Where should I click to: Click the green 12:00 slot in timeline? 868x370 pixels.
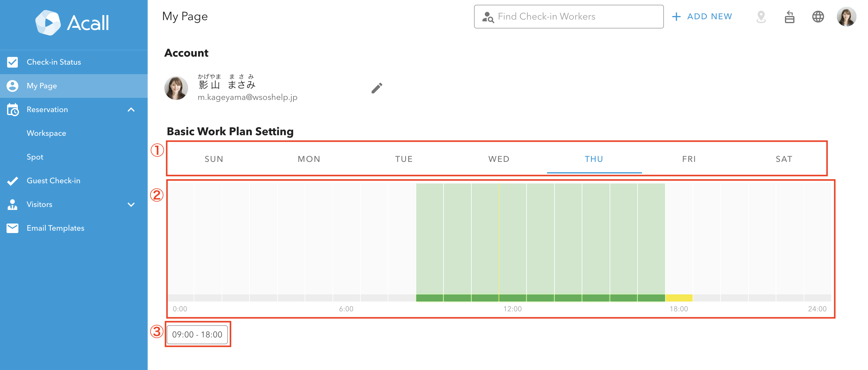click(x=512, y=298)
